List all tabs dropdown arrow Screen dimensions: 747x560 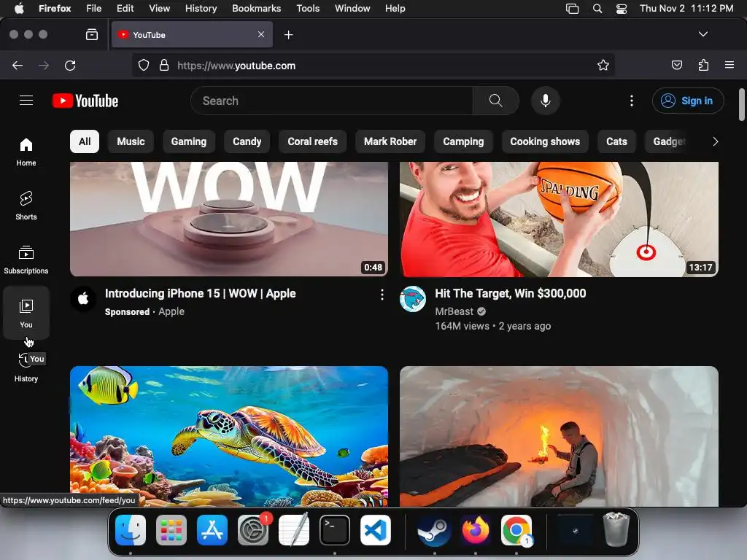pyautogui.click(x=703, y=34)
